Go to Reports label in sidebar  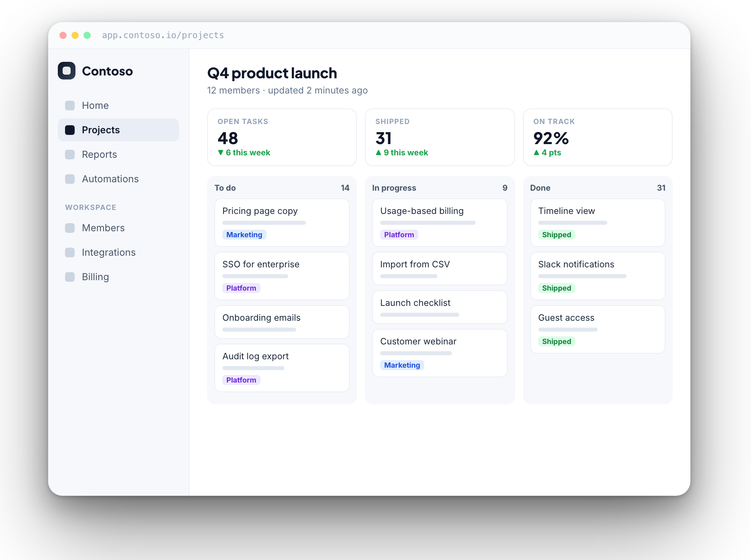[x=99, y=155]
